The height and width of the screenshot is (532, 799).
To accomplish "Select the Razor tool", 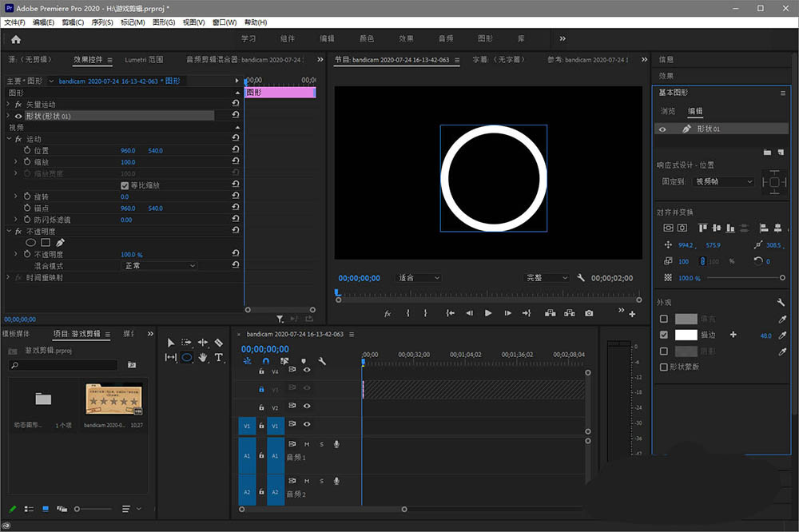I will coord(218,343).
